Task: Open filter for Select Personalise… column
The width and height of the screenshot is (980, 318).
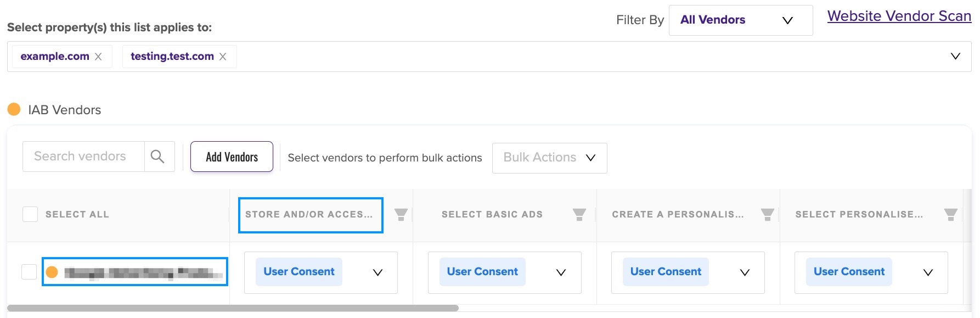Action: coord(951,215)
